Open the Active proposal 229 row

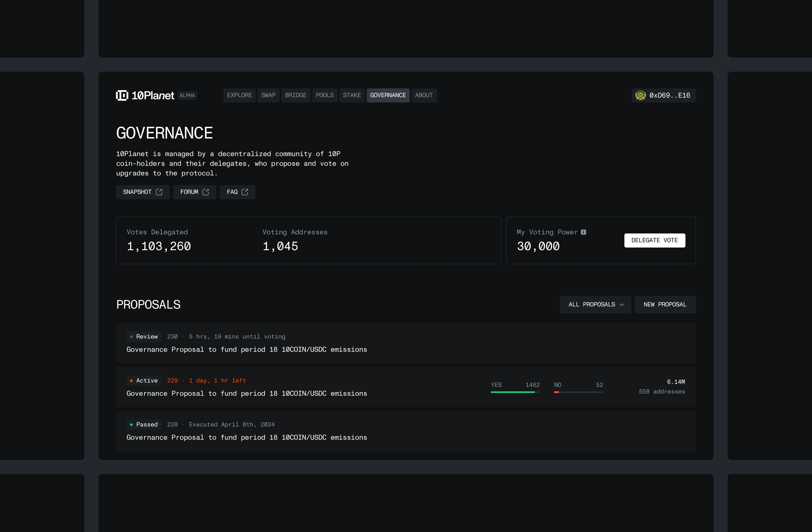coord(406,387)
